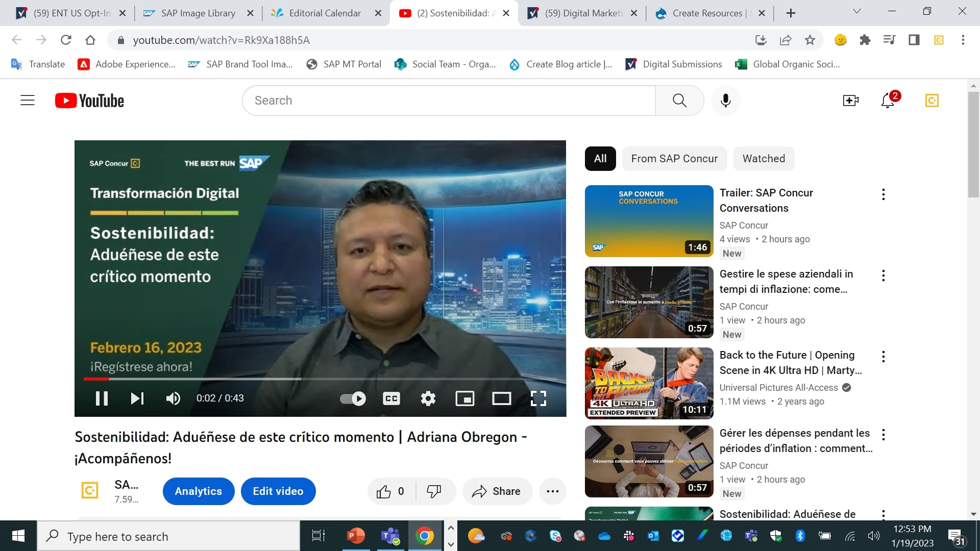The width and height of the screenshot is (980, 551).
Task: Enable theater mode
Action: (502, 398)
